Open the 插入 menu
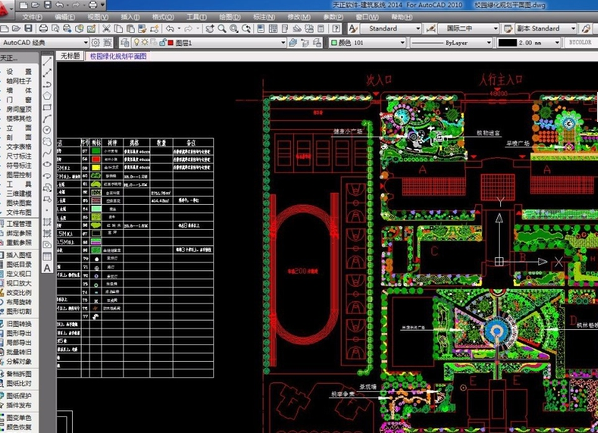The image size is (598, 433). click(x=130, y=17)
